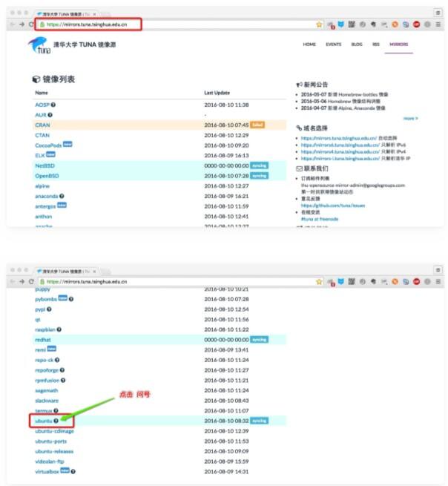The width and height of the screenshot is (448, 486).
Task: Select the TUNA page tab in the top window
Action: pyautogui.click(x=66, y=14)
